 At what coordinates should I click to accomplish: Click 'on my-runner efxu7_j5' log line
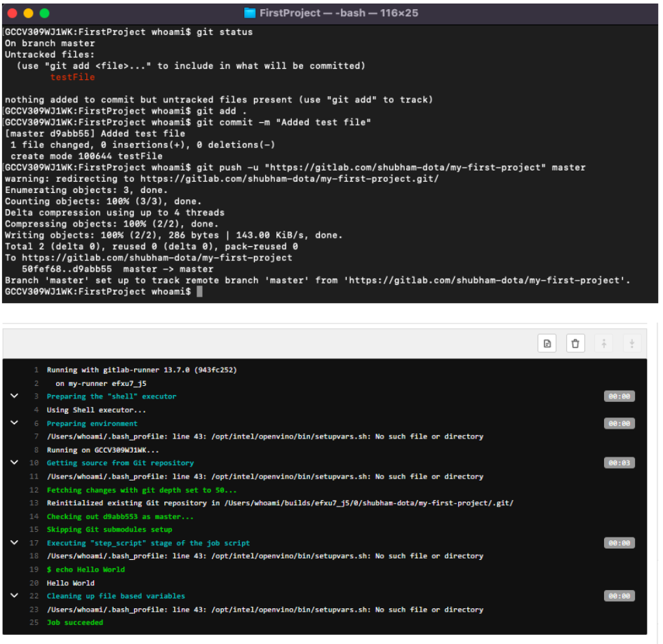(x=100, y=384)
